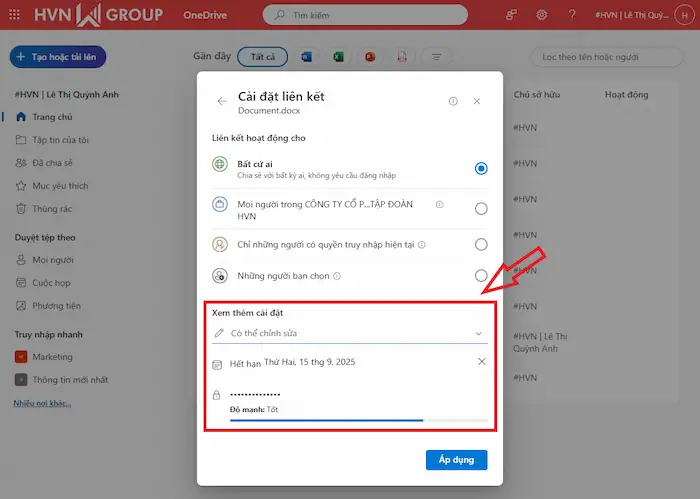This screenshot has width=700, height=499.
Task: Filter recent files by PowerPoint presentations
Action: (370, 57)
